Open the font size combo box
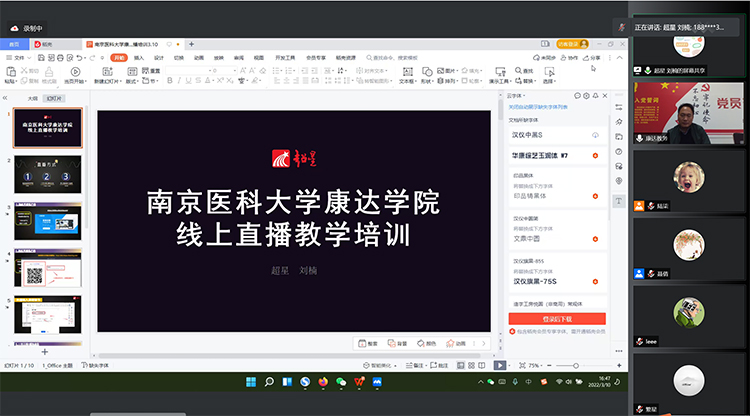This screenshot has height=416, width=750. (x=225, y=71)
